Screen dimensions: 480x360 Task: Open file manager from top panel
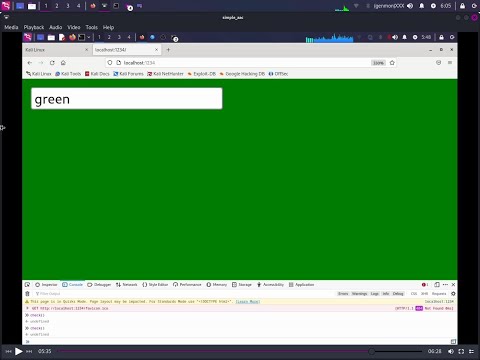pyautogui.click(x=32, y=6)
